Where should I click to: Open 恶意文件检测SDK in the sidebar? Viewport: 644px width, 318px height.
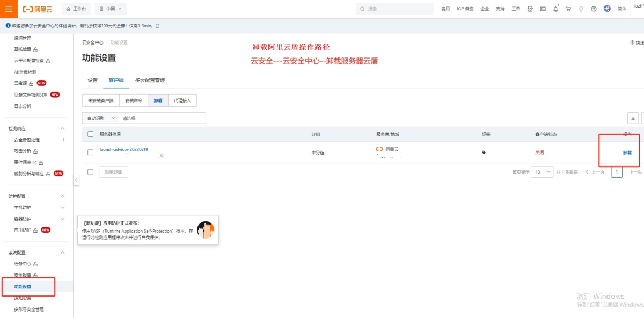(x=31, y=95)
